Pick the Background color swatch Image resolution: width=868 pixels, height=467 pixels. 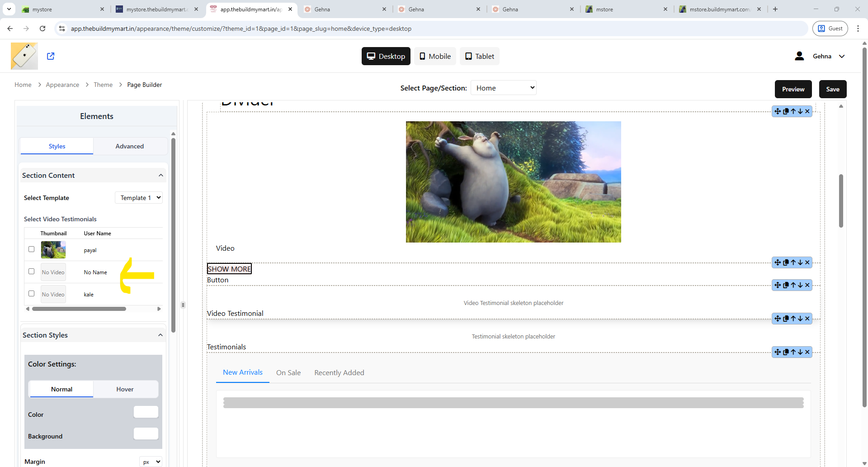[x=146, y=434]
